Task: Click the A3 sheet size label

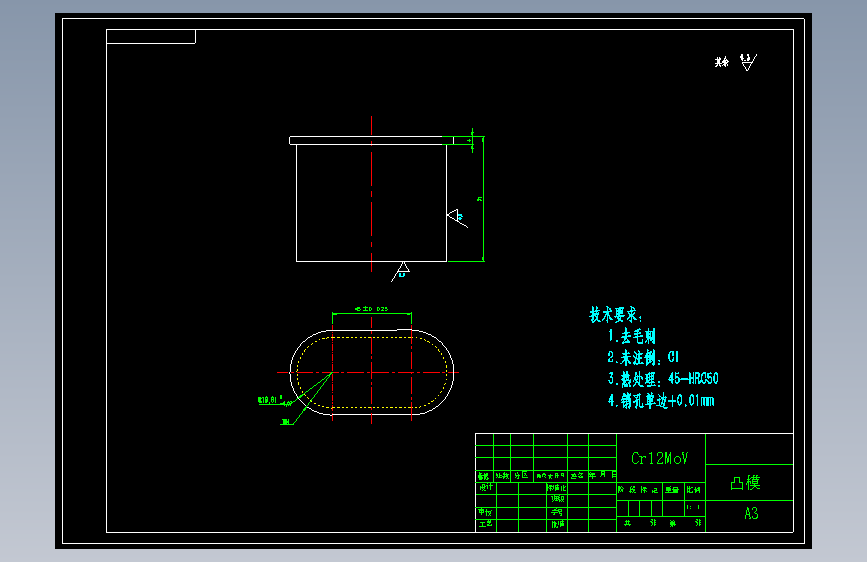Action: click(751, 514)
